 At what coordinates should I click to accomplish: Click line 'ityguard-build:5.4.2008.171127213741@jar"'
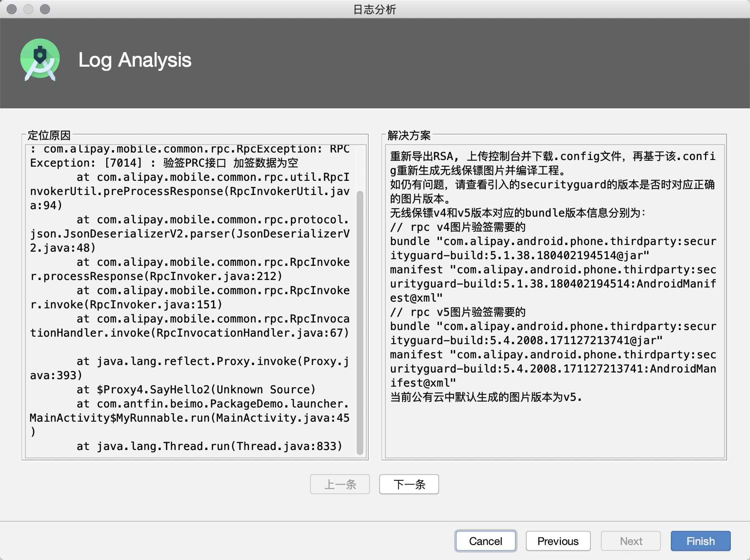click(x=526, y=340)
